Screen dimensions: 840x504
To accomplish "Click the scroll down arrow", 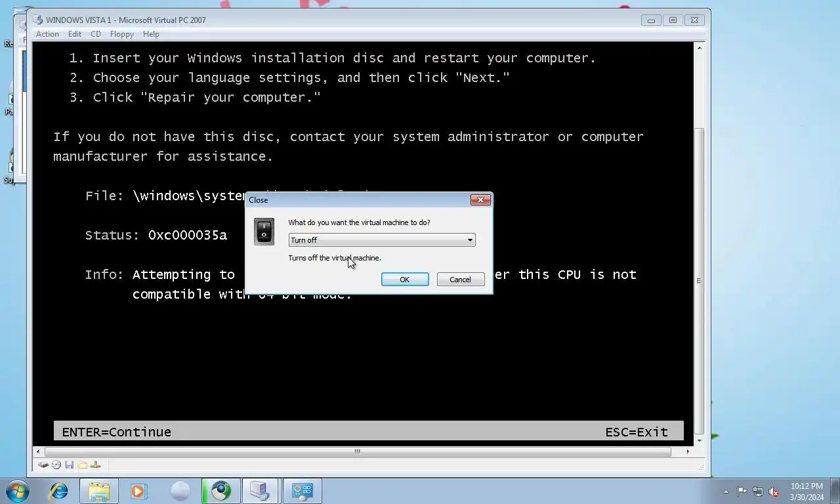I will (699, 440).
